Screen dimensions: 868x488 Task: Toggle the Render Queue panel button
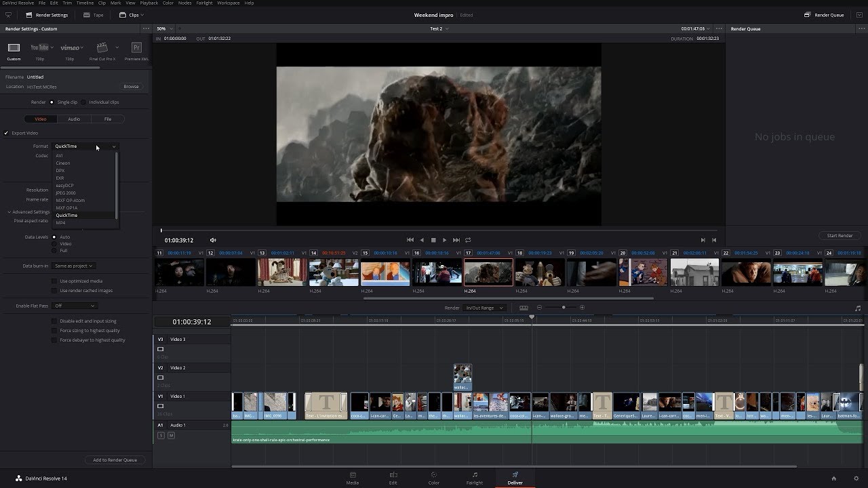click(823, 15)
